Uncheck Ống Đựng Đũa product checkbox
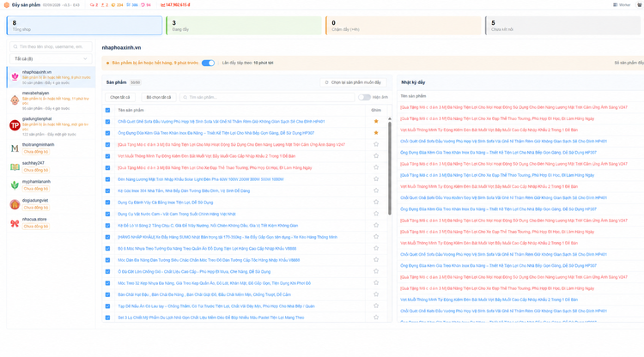Image resolution: width=644 pixels, height=357 pixels. click(107, 133)
